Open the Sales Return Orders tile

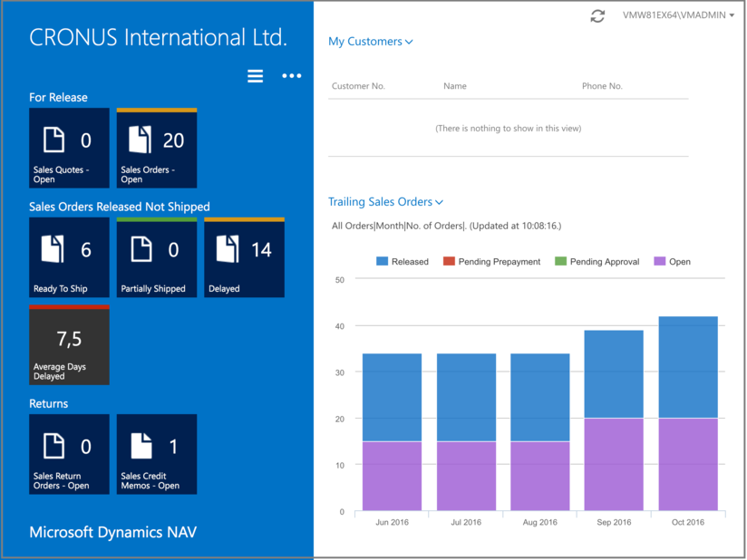pyautogui.click(x=69, y=453)
